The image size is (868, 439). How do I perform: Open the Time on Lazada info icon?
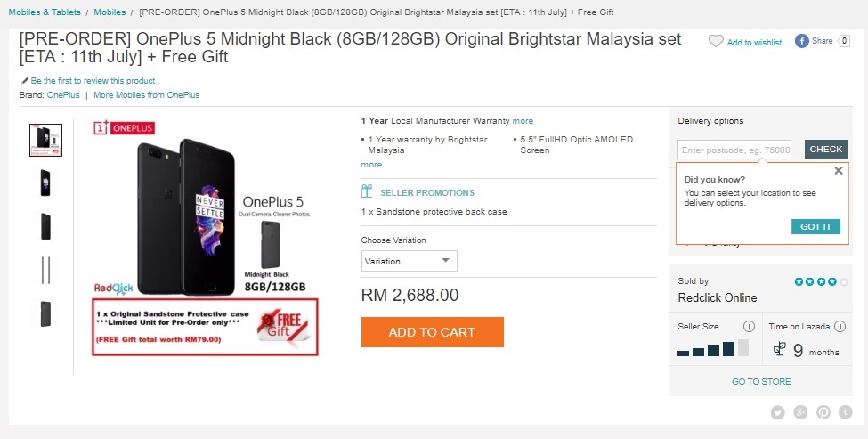[840, 326]
